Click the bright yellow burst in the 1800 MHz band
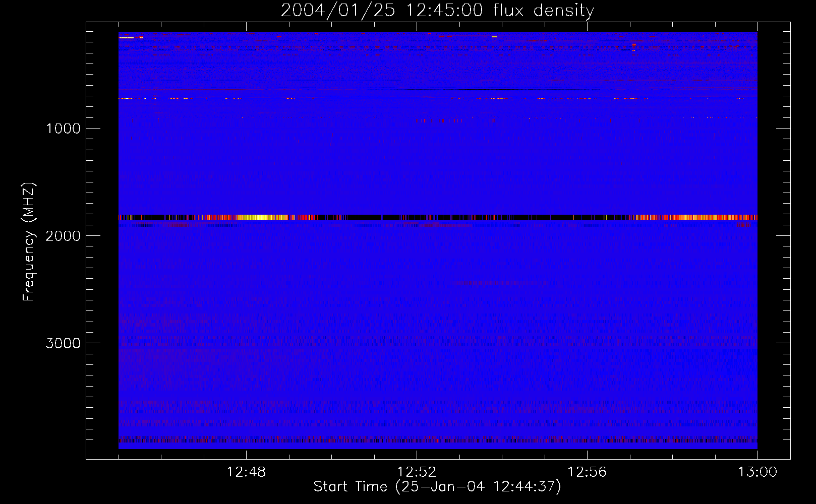 [262, 218]
